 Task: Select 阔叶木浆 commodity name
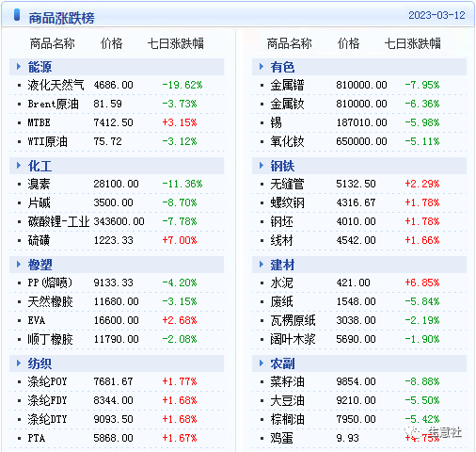click(293, 339)
